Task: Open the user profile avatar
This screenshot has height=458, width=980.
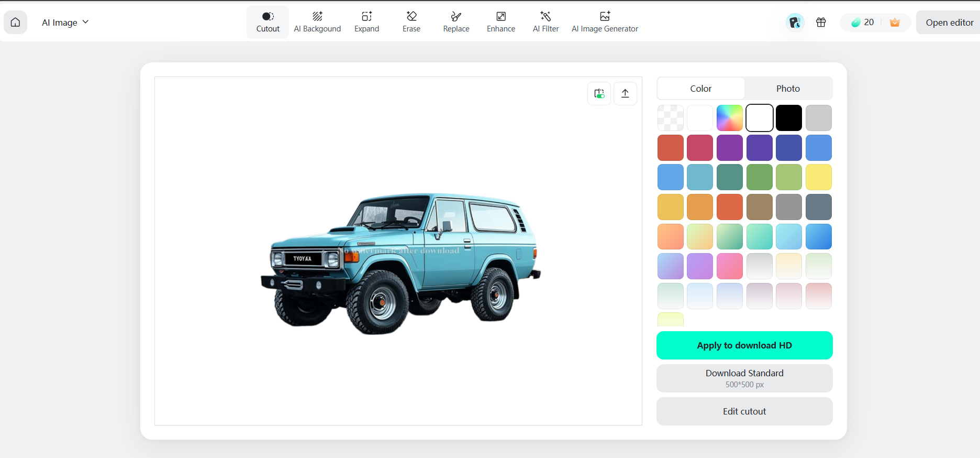Action: [x=795, y=22]
